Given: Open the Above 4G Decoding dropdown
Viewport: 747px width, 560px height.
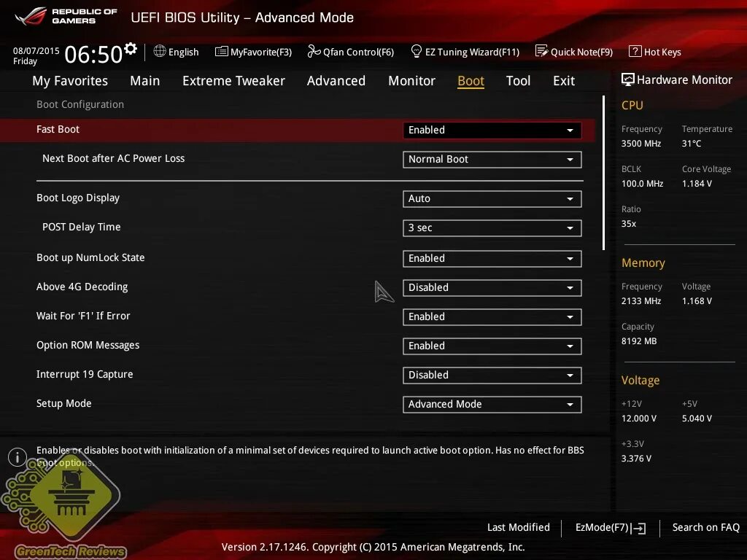Looking at the screenshot, I should click(x=492, y=287).
